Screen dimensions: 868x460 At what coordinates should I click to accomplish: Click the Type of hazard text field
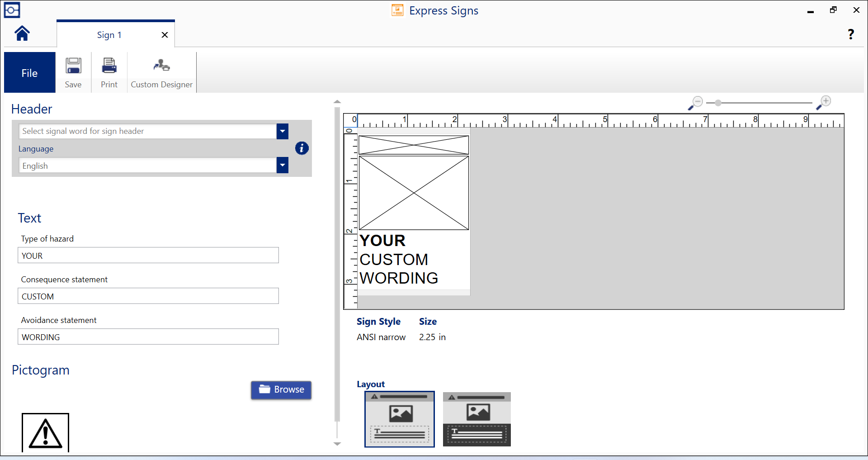point(148,256)
